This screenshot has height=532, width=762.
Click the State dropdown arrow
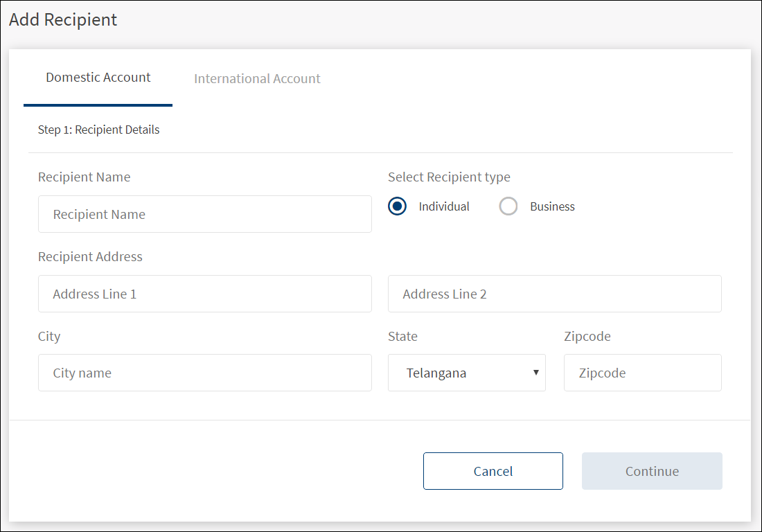pyautogui.click(x=535, y=373)
